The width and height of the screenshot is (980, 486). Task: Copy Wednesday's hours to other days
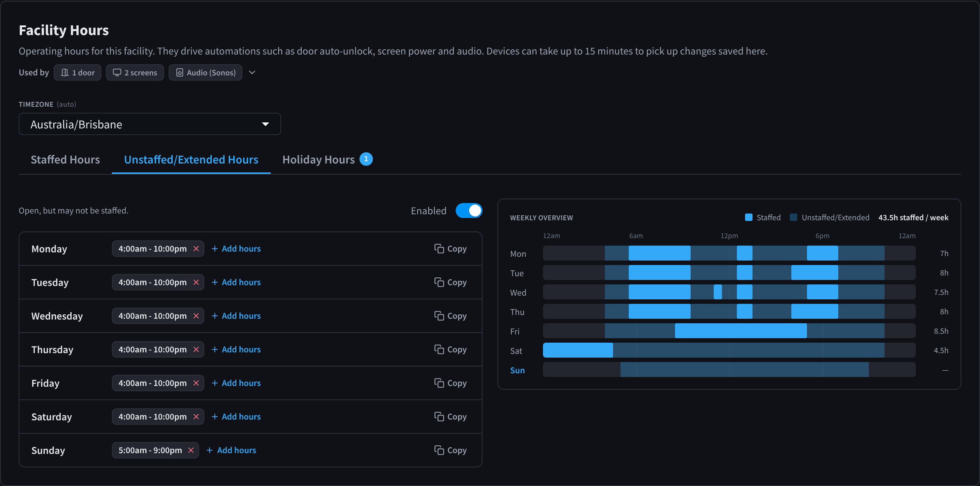tap(450, 316)
